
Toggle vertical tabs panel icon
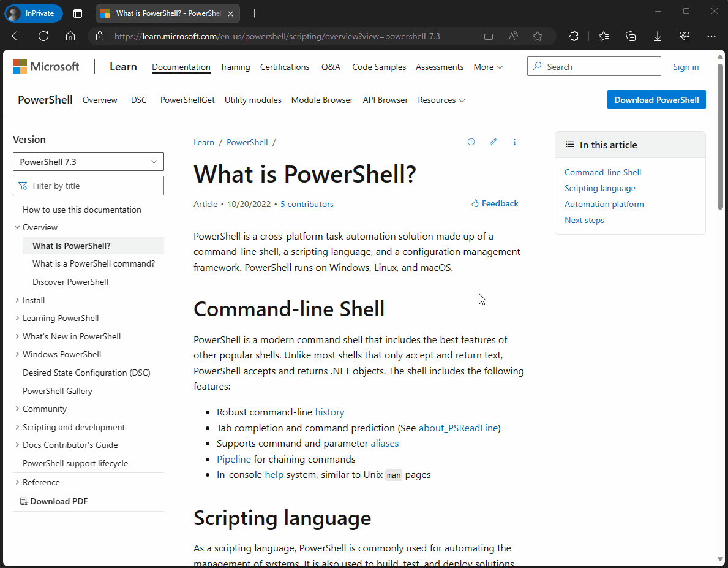pyautogui.click(x=78, y=13)
